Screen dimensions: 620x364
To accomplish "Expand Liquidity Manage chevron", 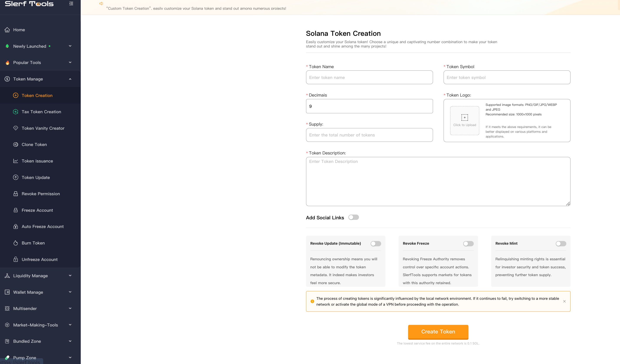I will tap(70, 276).
